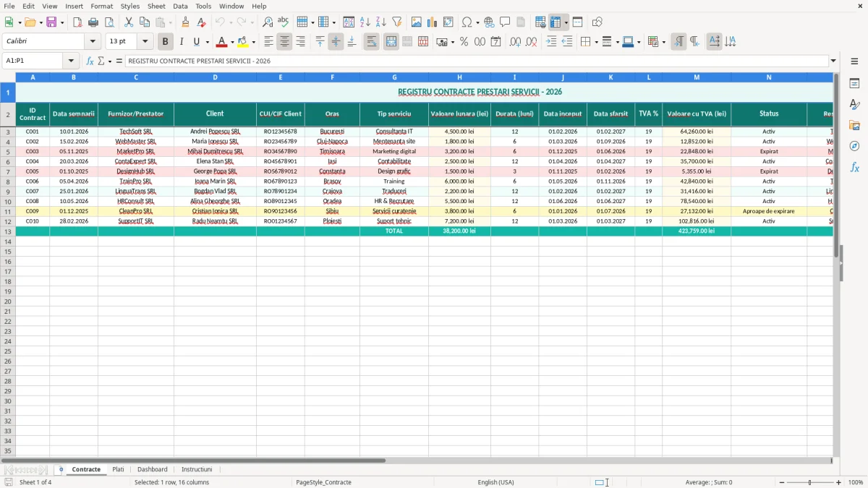Screen dimensions: 868x488
Task: Click the formula input line
Action: (x=477, y=61)
